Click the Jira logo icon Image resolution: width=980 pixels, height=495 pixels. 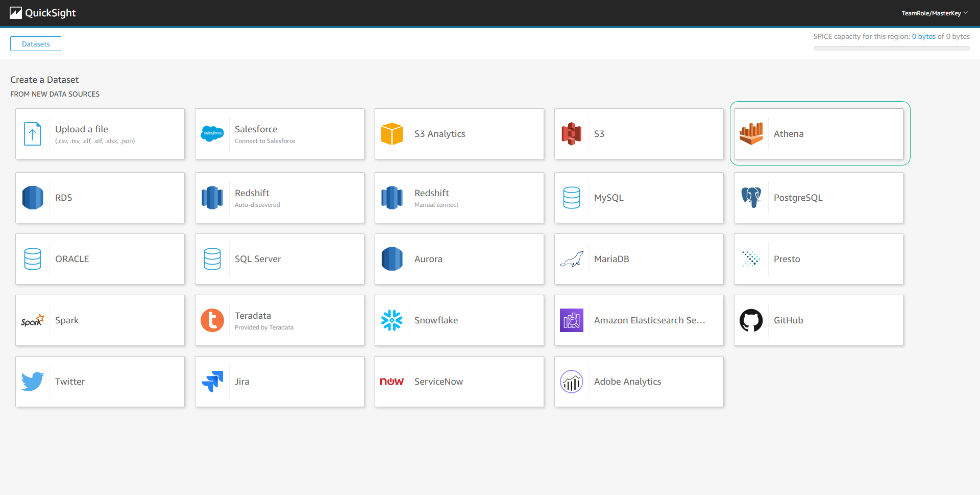click(212, 382)
